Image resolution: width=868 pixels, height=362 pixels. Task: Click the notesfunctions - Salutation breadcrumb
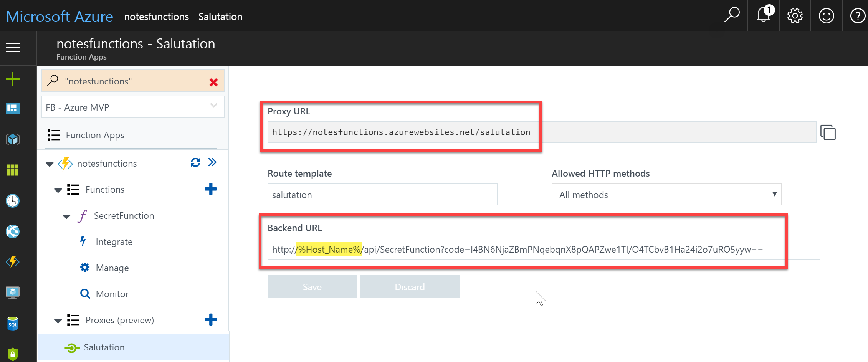183,17
